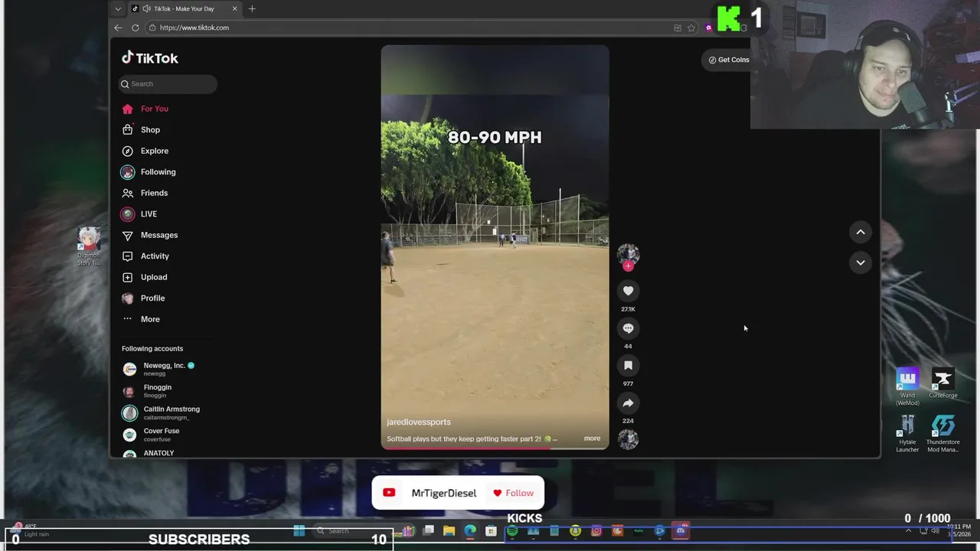Open the taskbar volume icon

click(934, 531)
